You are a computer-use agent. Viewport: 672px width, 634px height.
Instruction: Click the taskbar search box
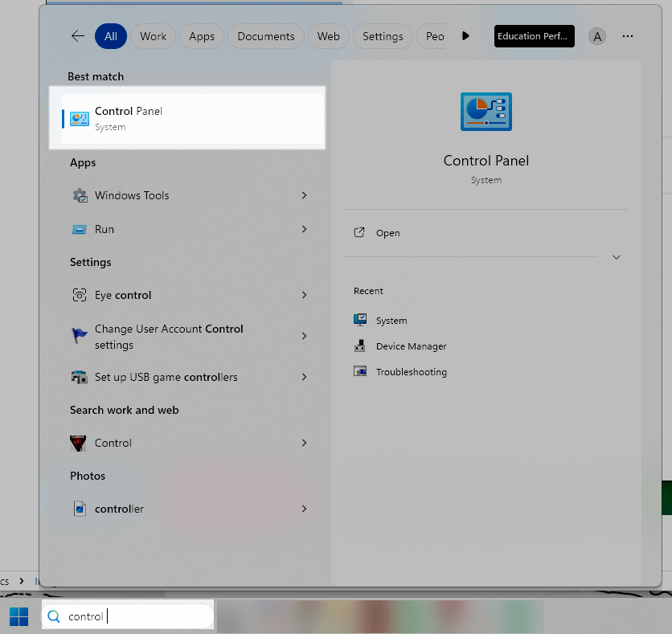click(x=128, y=616)
